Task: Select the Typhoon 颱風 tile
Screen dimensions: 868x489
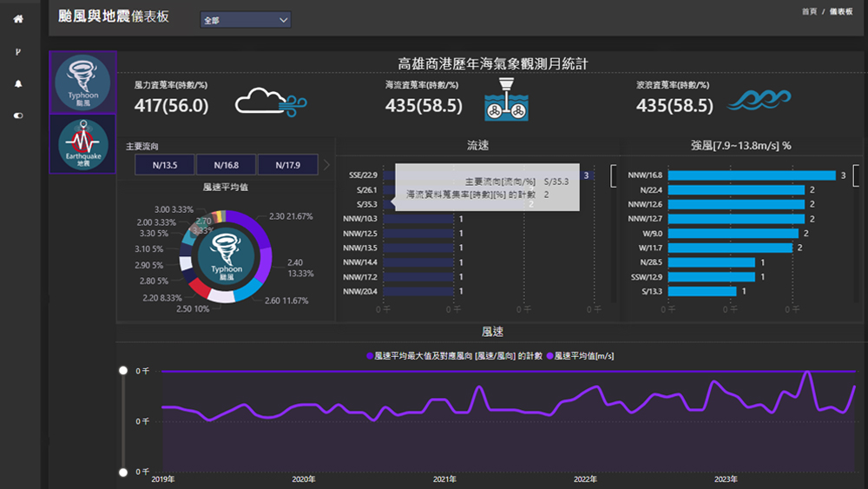Action: pos(82,83)
